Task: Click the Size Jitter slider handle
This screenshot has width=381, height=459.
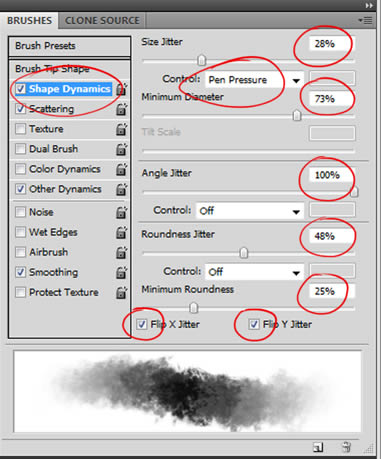Action: [202, 60]
